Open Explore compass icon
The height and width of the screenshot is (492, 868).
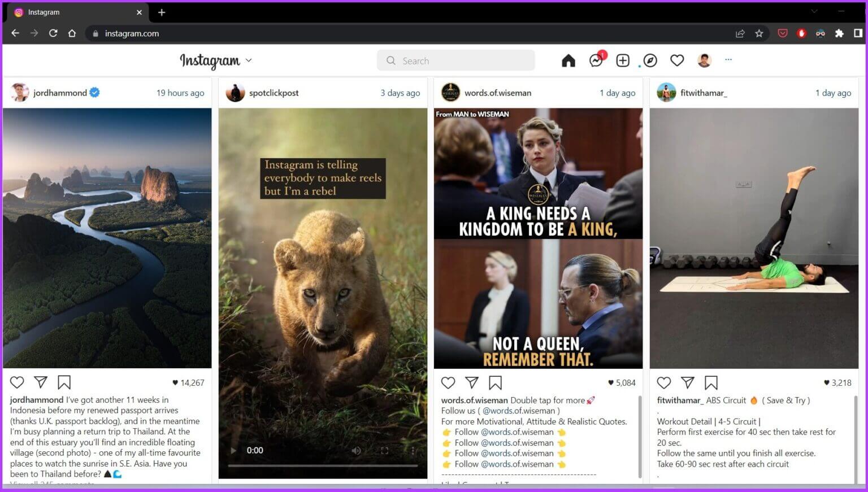pos(650,60)
